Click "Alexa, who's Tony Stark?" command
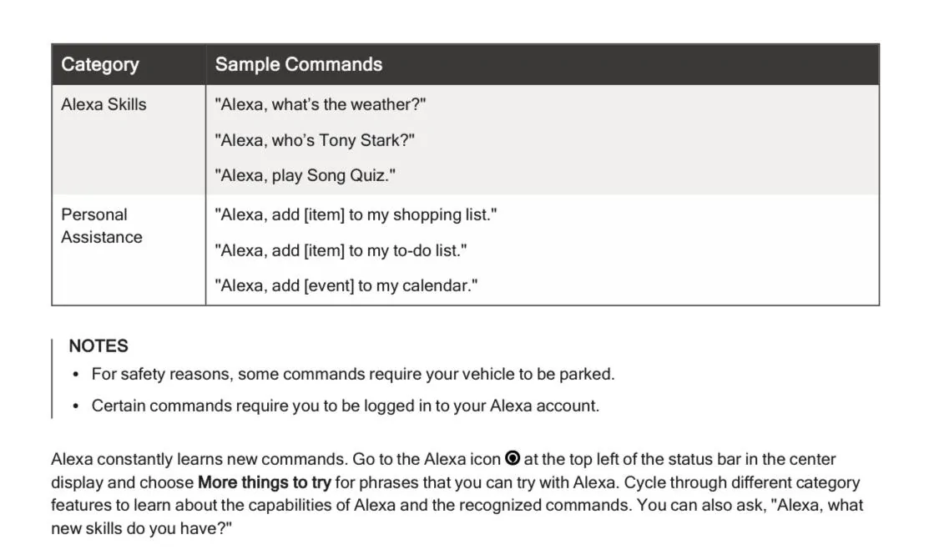The width and height of the screenshot is (929, 560). [315, 140]
